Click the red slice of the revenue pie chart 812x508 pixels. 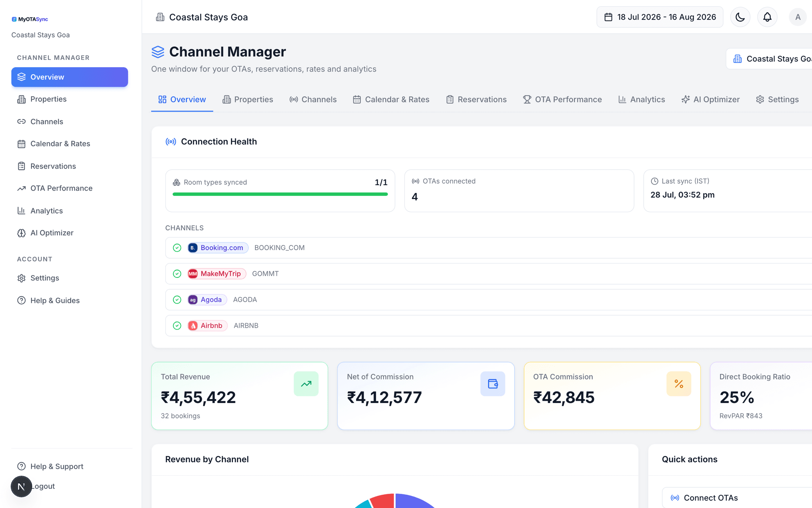(x=384, y=501)
